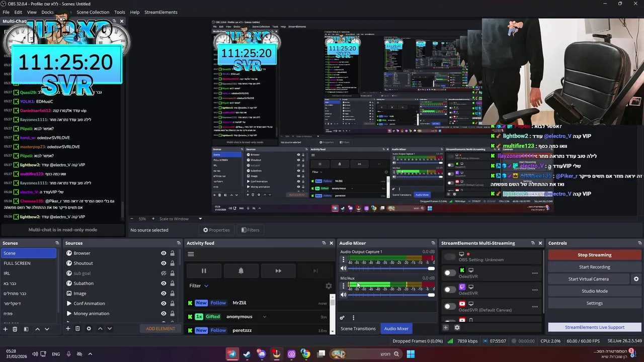Enable Twitch OdedSVR streaming toggle
This screenshot has width=644, height=362.
[x=450, y=290]
